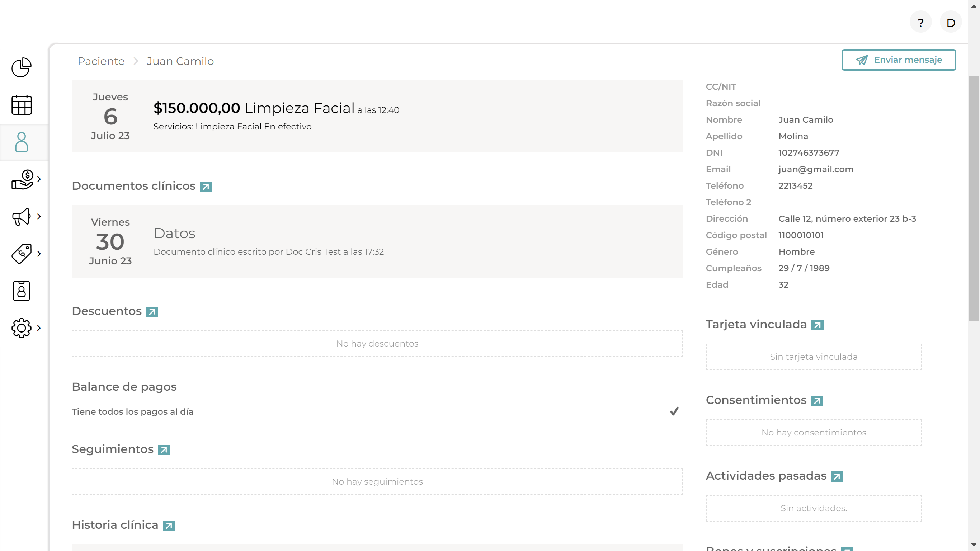Open the dashboard pie chart icon
This screenshot has height=551, width=980.
(x=21, y=68)
